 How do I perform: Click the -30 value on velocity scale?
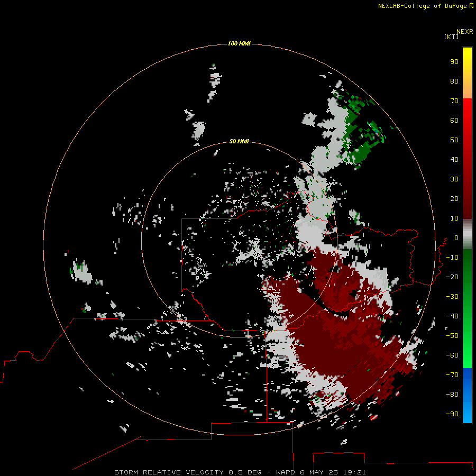click(x=452, y=297)
